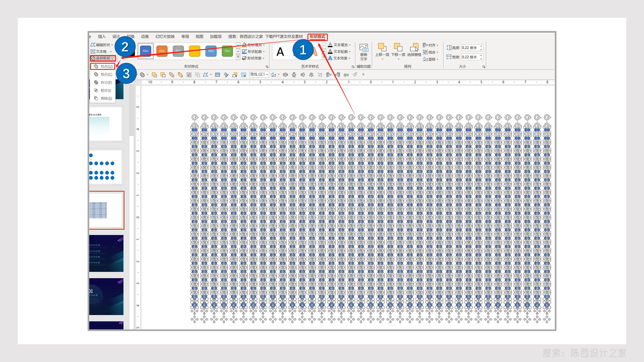Image resolution: width=644 pixels, height=362 pixels.
Task: Apply the orange Abc shape style
Action: point(162,51)
